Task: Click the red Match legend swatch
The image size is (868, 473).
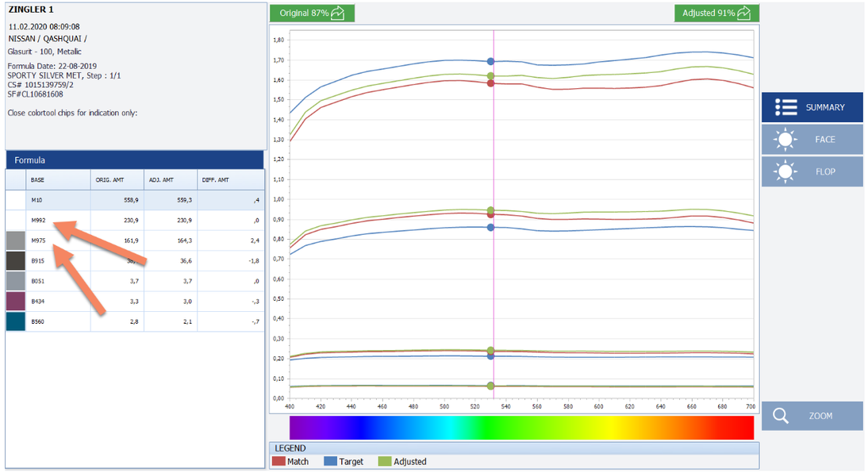Action: pyautogui.click(x=278, y=461)
